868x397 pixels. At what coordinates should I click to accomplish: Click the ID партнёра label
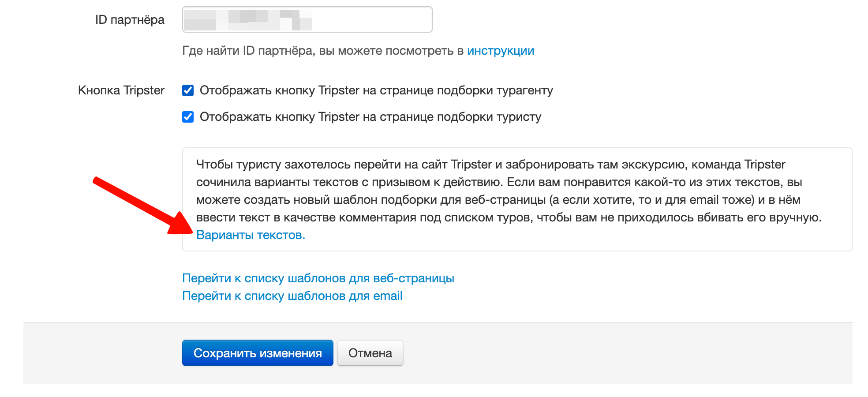pyautogui.click(x=130, y=20)
